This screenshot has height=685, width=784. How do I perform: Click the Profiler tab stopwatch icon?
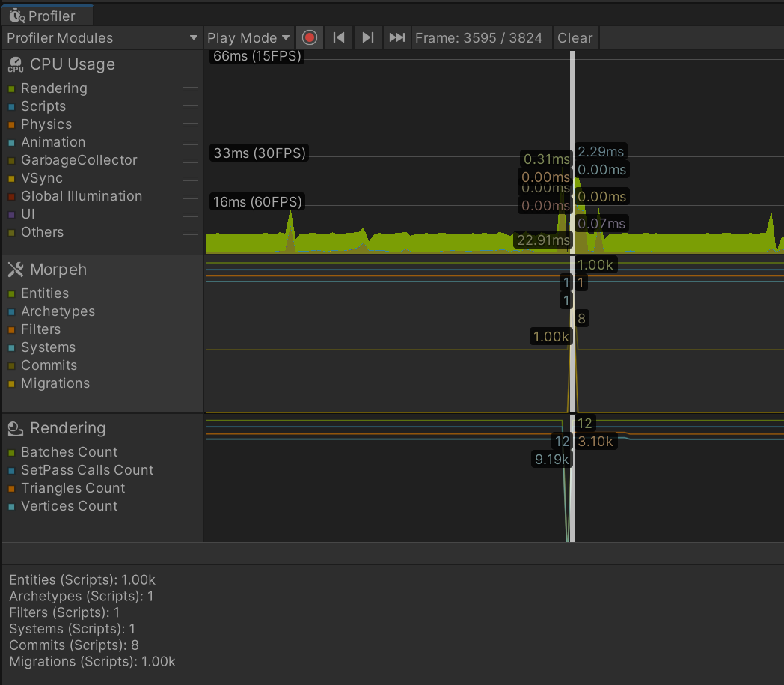[x=16, y=16]
